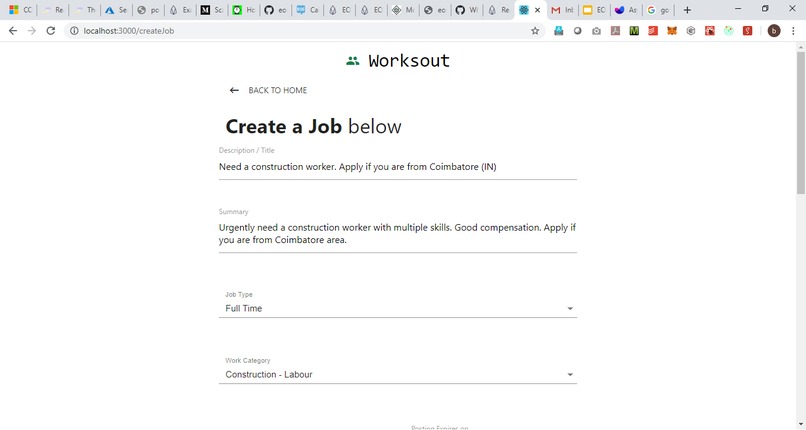Click the vertical page scrollbar thumb

[x=801, y=122]
